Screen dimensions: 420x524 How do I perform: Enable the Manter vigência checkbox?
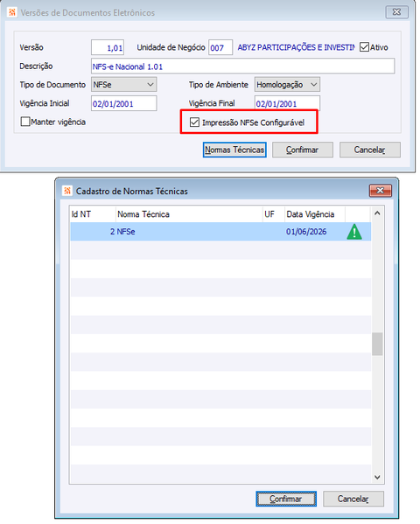pyautogui.click(x=25, y=122)
